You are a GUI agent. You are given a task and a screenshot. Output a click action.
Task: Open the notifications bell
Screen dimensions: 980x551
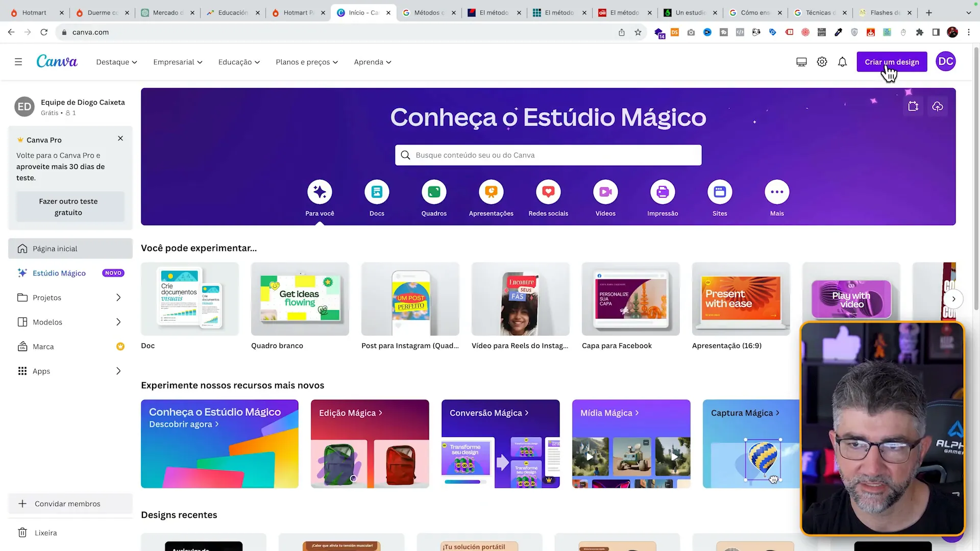[x=842, y=62]
